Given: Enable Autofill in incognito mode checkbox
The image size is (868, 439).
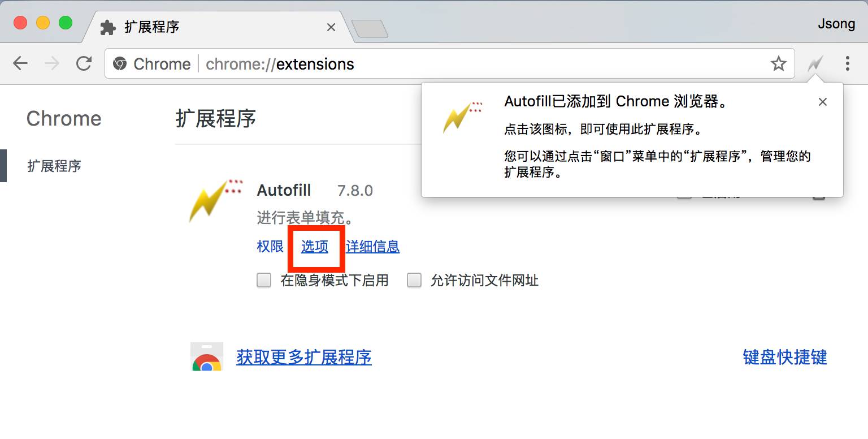Looking at the screenshot, I should pyautogui.click(x=264, y=281).
